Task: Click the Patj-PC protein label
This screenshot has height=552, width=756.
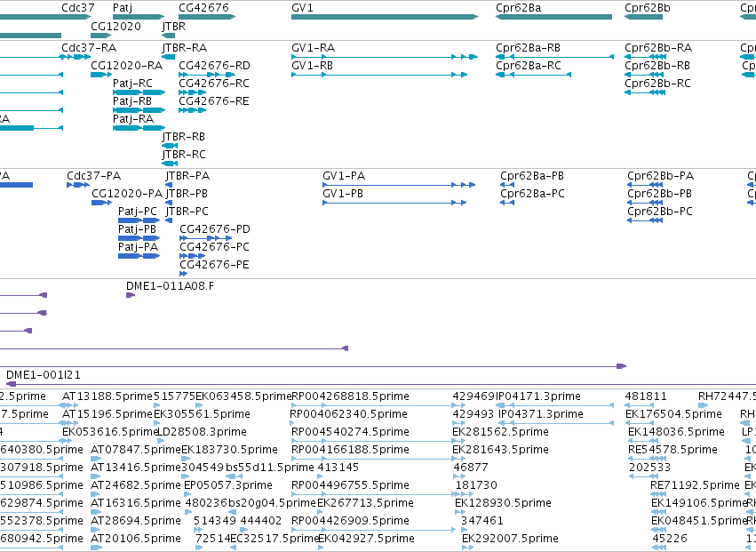Action: (138, 212)
